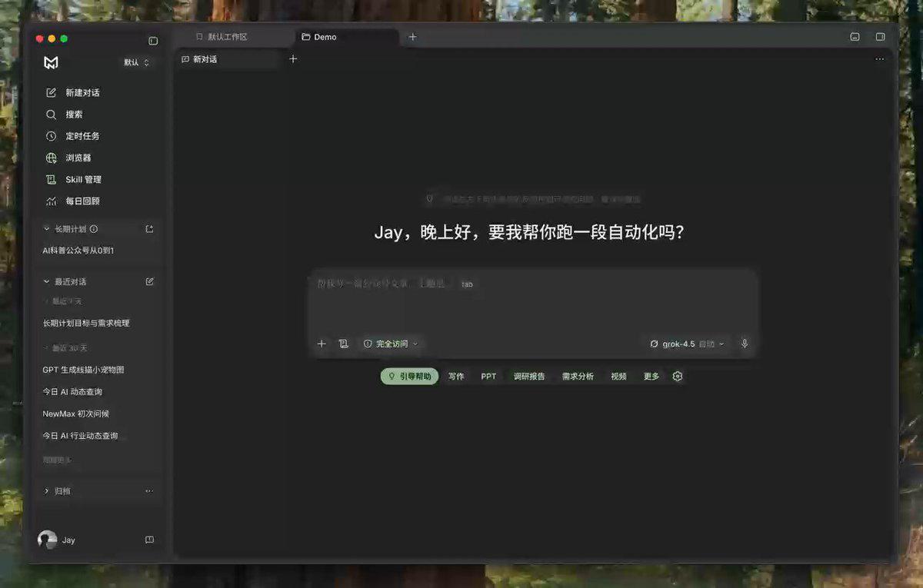Click the pencil icon beside 新建对话
Screen dimensions: 923x588
pyautogui.click(x=52, y=92)
